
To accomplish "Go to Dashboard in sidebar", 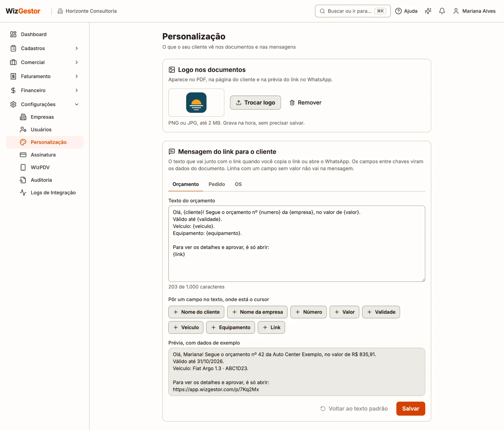I will click(45, 34).
